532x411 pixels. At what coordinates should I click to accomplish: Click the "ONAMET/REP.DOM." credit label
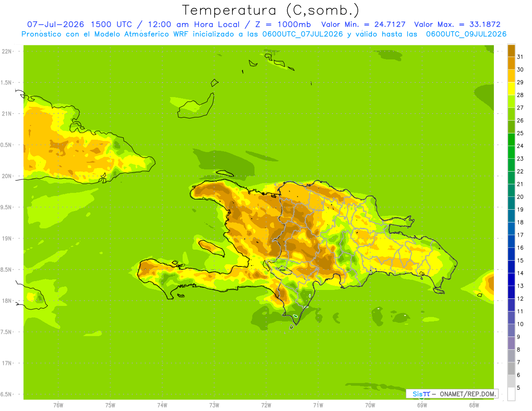pyautogui.click(x=467, y=394)
